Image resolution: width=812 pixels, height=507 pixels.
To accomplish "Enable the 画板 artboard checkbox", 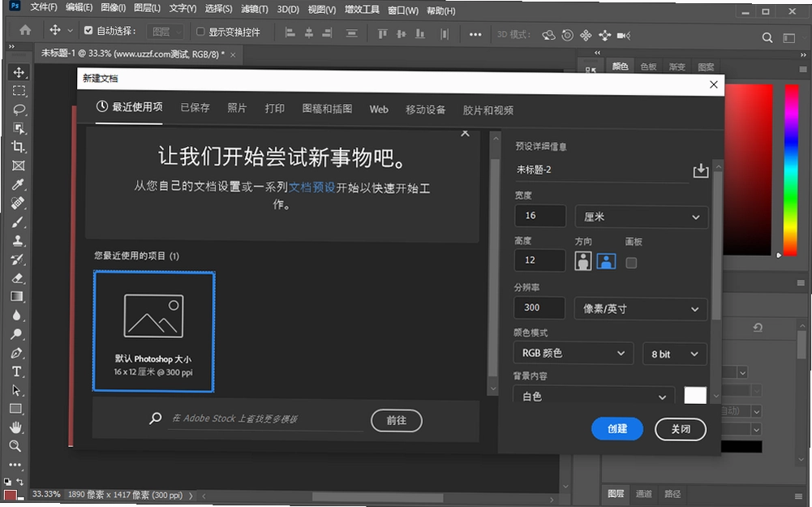I will pyautogui.click(x=631, y=263).
